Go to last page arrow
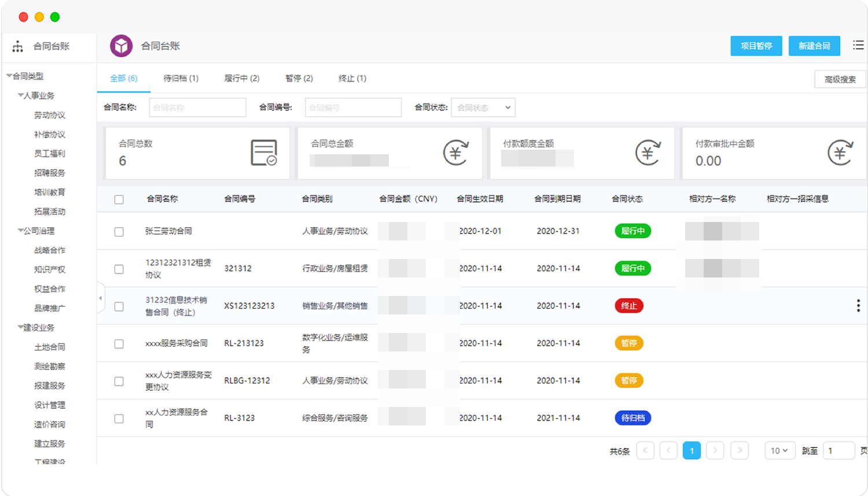The image size is (868, 496). click(x=740, y=450)
